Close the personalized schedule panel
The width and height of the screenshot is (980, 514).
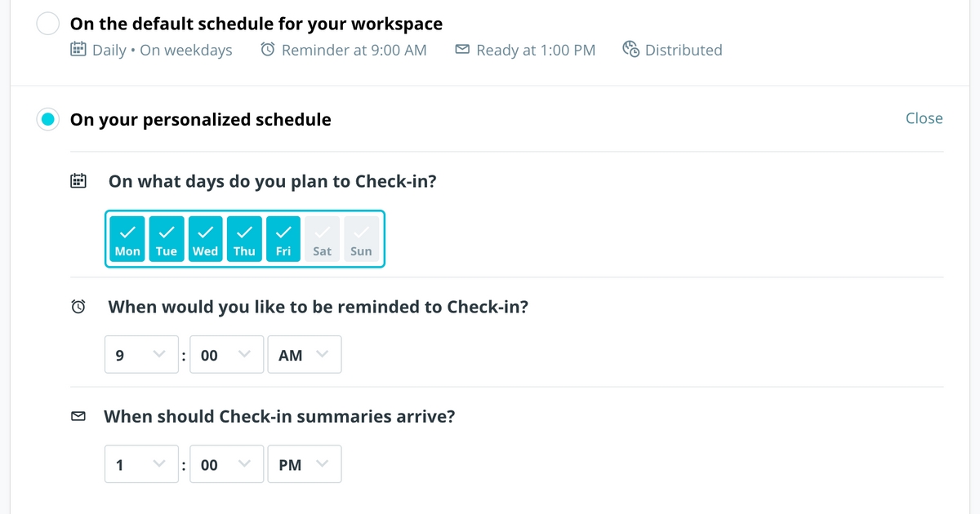[924, 118]
